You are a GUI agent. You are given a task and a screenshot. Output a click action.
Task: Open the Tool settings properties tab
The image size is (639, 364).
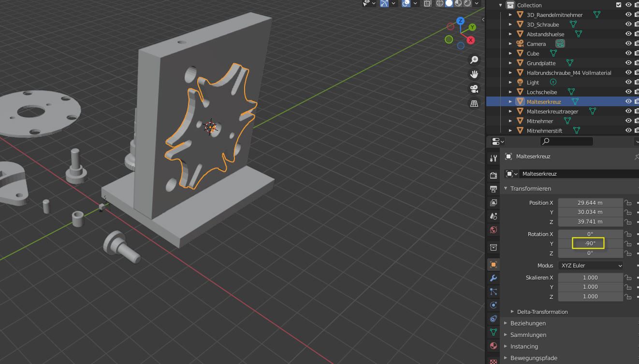493,158
